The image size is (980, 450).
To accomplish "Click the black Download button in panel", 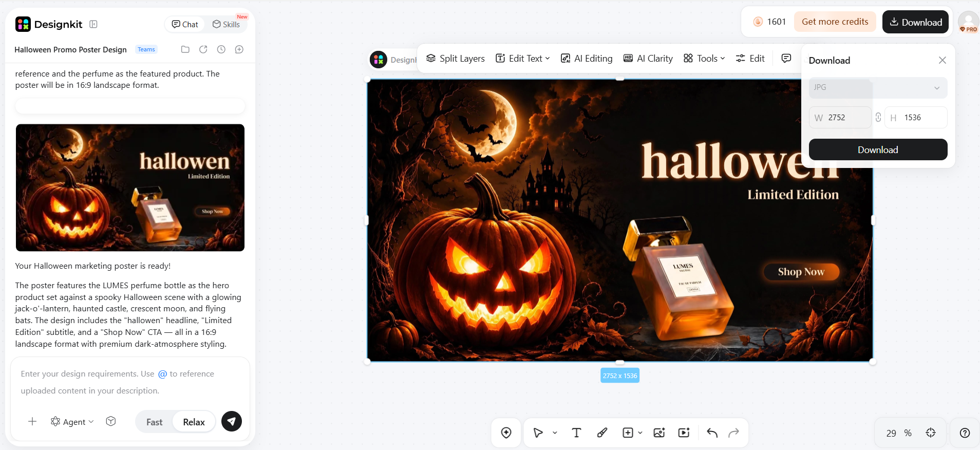I will (x=878, y=149).
